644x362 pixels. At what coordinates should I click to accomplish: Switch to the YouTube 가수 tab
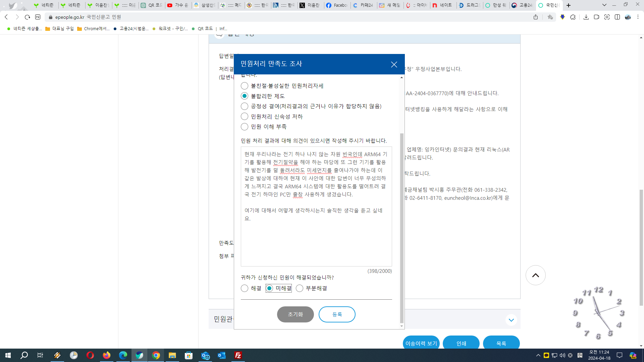click(178, 5)
